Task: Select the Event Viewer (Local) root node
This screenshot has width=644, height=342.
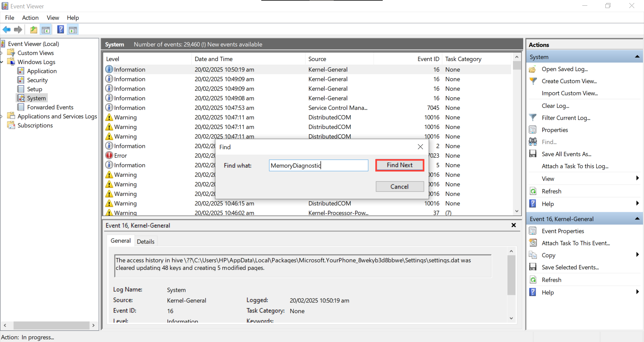Action: pos(34,44)
